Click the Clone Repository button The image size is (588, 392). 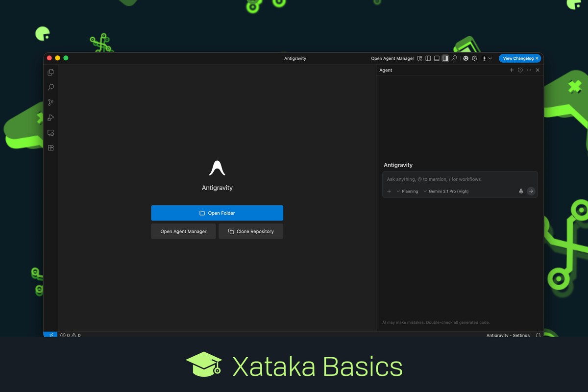click(x=251, y=231)
